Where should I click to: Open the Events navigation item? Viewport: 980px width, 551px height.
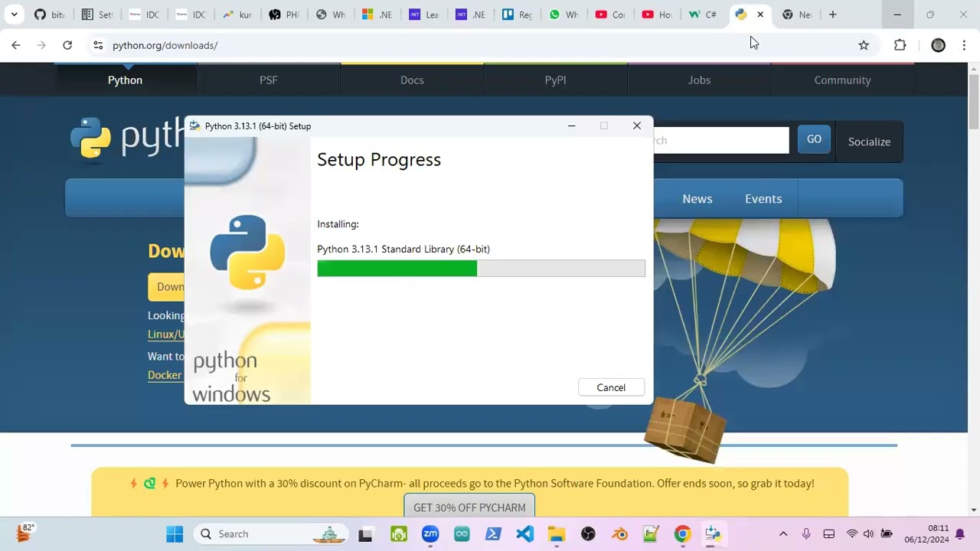pos(763,199)
